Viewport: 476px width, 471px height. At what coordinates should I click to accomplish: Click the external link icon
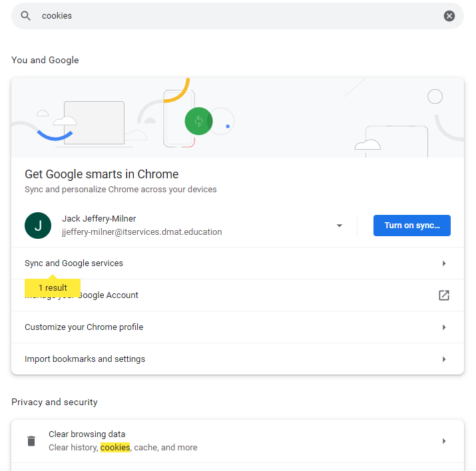(444, 295)
